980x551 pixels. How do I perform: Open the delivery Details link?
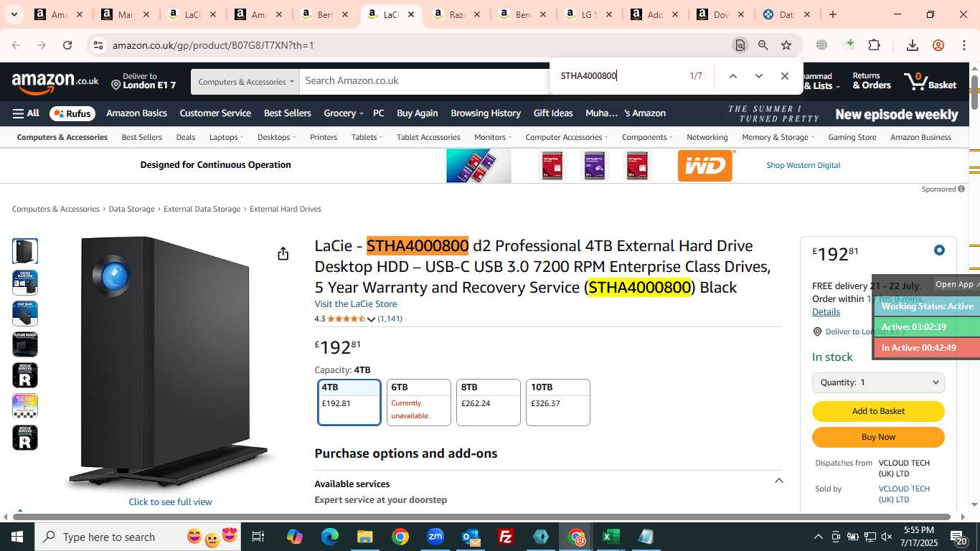(826, 311)
